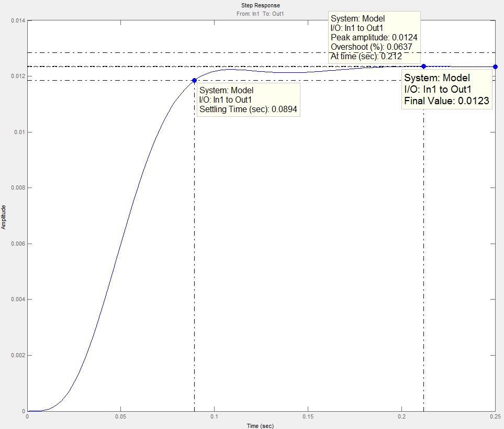The image size is (504, 429).
Task: Click 'Final Value: 0.0123' text
Action: (x=446, y=101)
